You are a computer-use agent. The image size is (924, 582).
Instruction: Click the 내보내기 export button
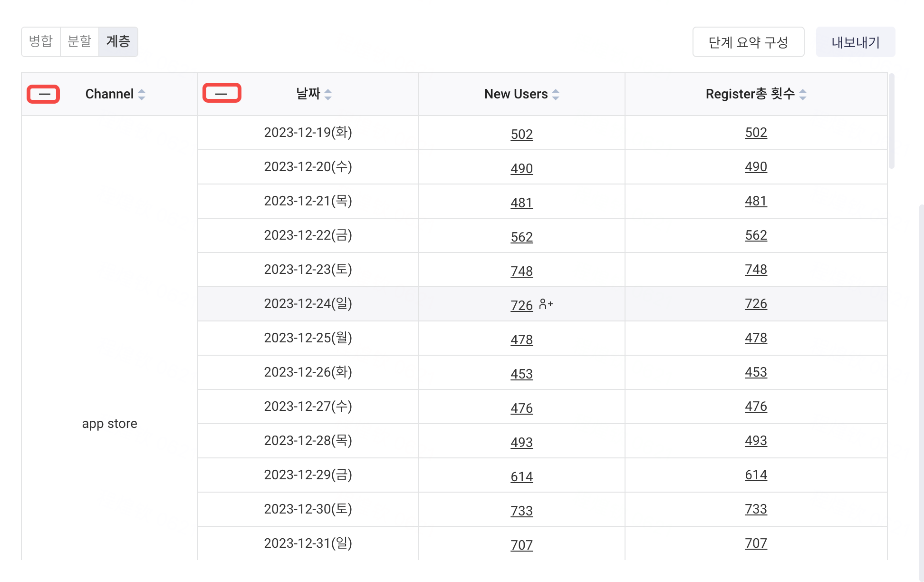855,42
